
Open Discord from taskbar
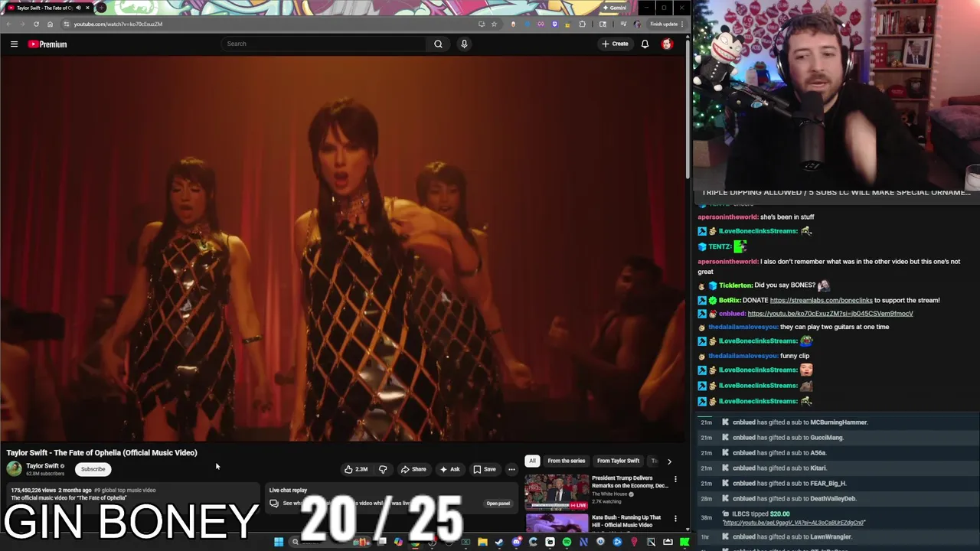pos(517,542)
